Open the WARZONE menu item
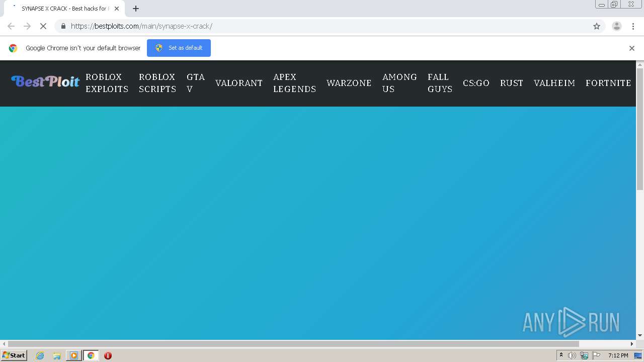 349,83
